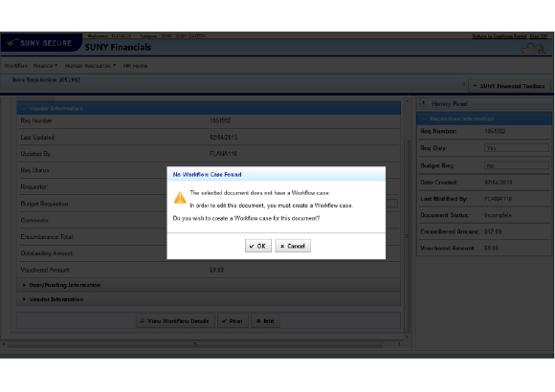The image size is (555, 392).
Task: Open the Human Resources dropdown menu
Action: (x=90, y=66)
